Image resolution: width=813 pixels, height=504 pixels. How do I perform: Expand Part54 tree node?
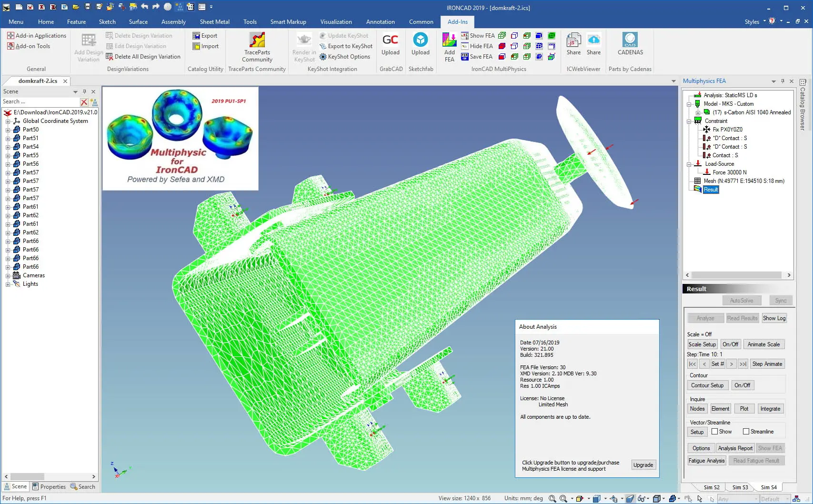point(8,147)
